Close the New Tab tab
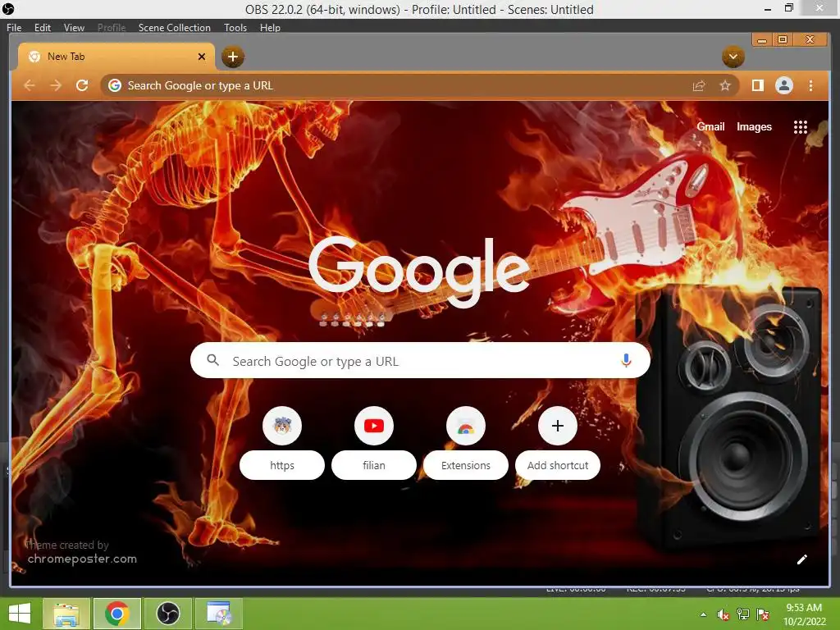This screenshot has height=630, width=840. (202, 57)
